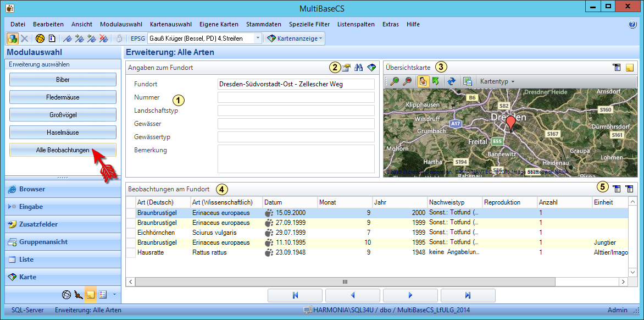Click the highlighted yellow note icon at the sidebar bottom
This screenshot has width=644, height=320.
point(91,295)
